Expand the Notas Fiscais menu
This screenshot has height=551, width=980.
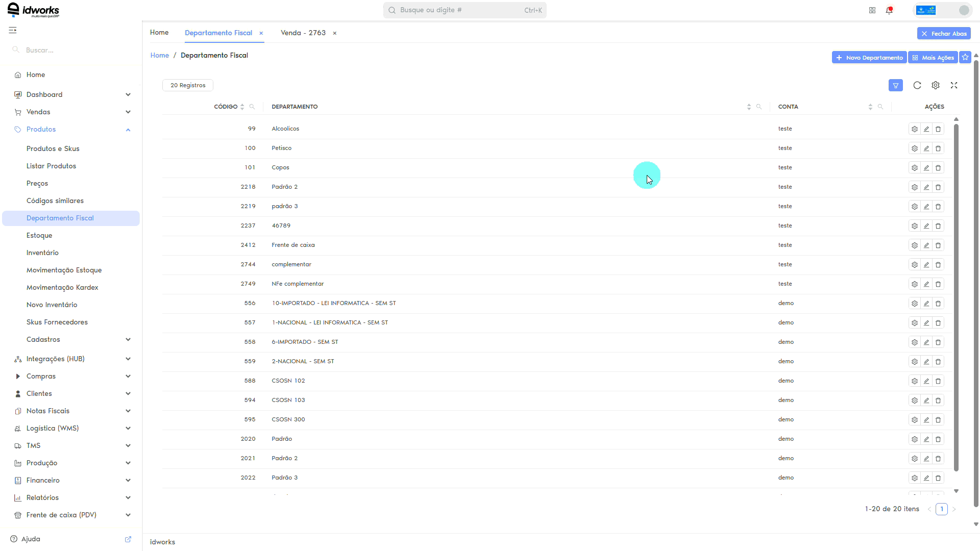click(x=72, y=411)
